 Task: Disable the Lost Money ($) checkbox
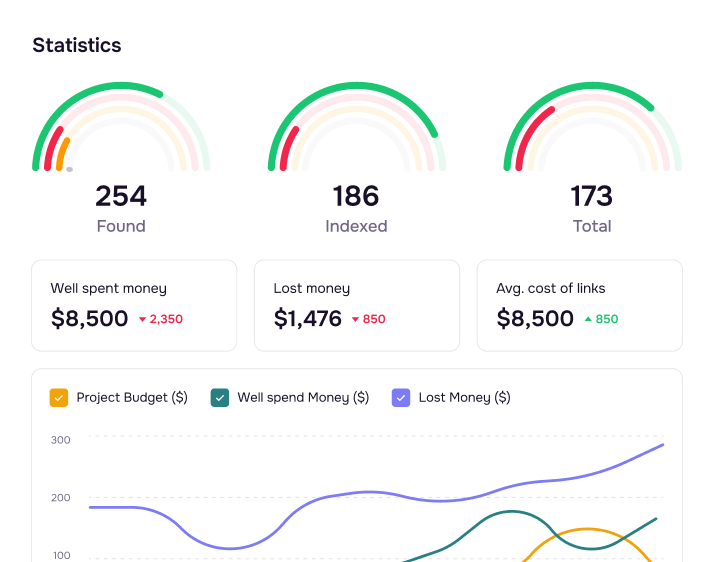(401, 398)
